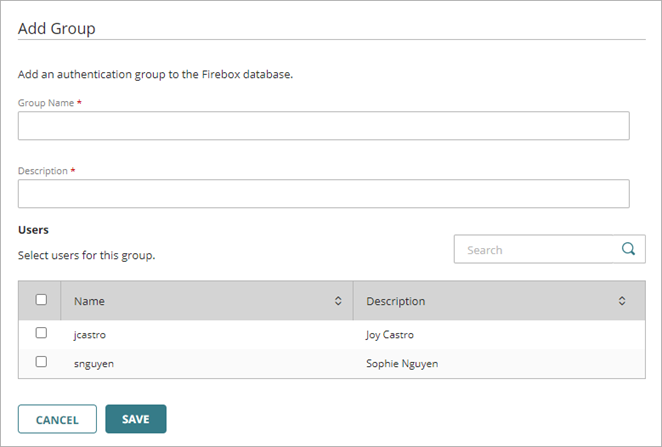Click the sort arrows in the Description column

(622, 301)
